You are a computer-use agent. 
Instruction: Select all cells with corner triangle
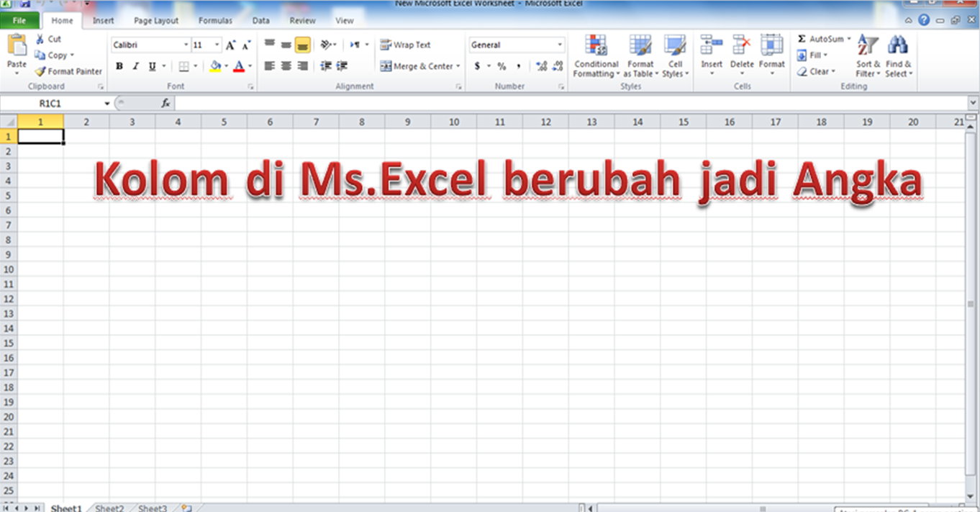(x=9, y=122)
